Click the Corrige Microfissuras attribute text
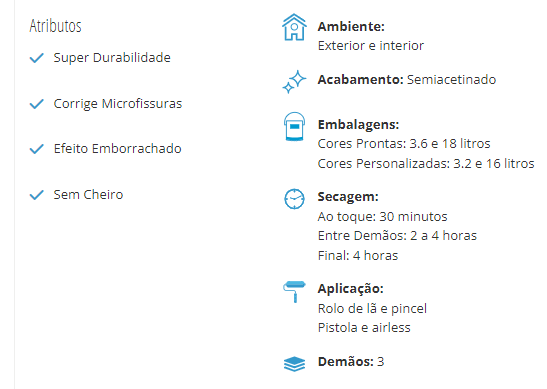The height and width of the screenshot is (389, 547). tap(118, 104)
